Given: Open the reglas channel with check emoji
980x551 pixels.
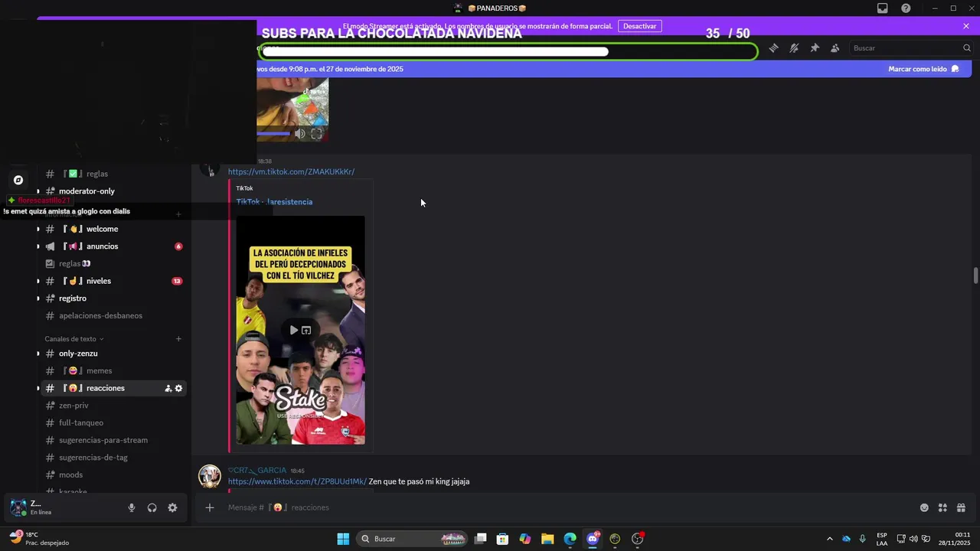Looking at the screenshot, I should coord(113,174).
